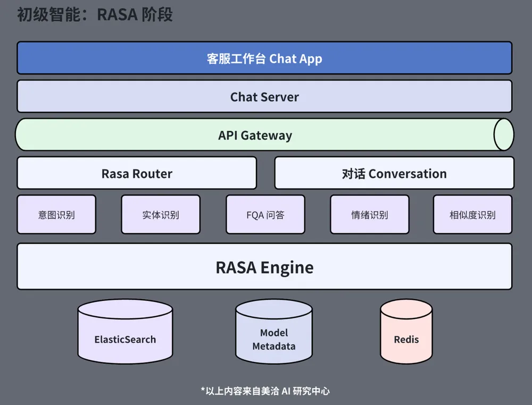Click the 客服工作台 Chat App block

click(264, 58)
